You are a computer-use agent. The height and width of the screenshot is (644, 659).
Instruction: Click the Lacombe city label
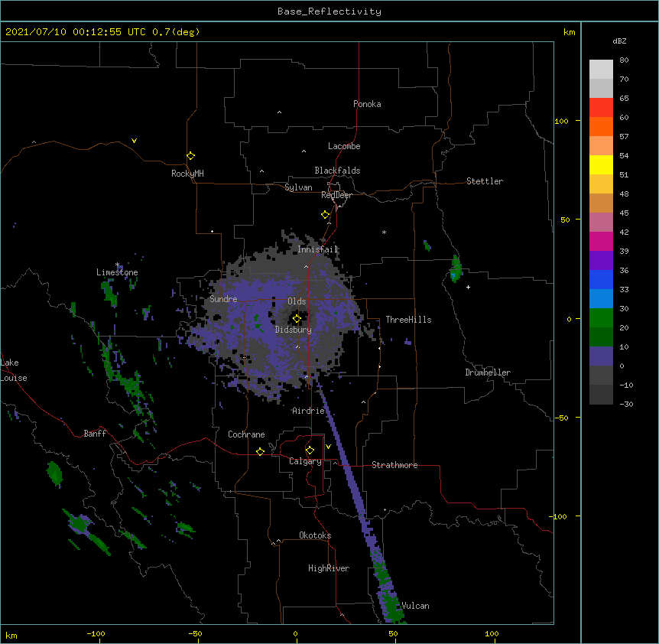(344, 146)
